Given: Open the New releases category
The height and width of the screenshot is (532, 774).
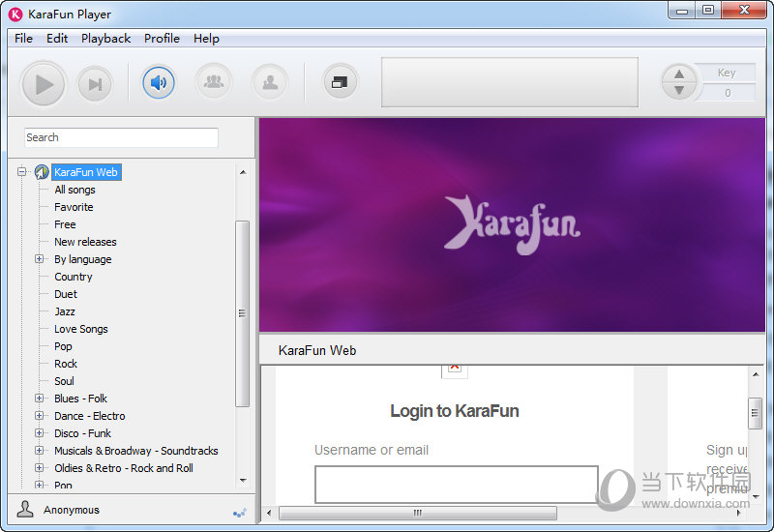Looking at the screenshot, I should coord(85,242).
